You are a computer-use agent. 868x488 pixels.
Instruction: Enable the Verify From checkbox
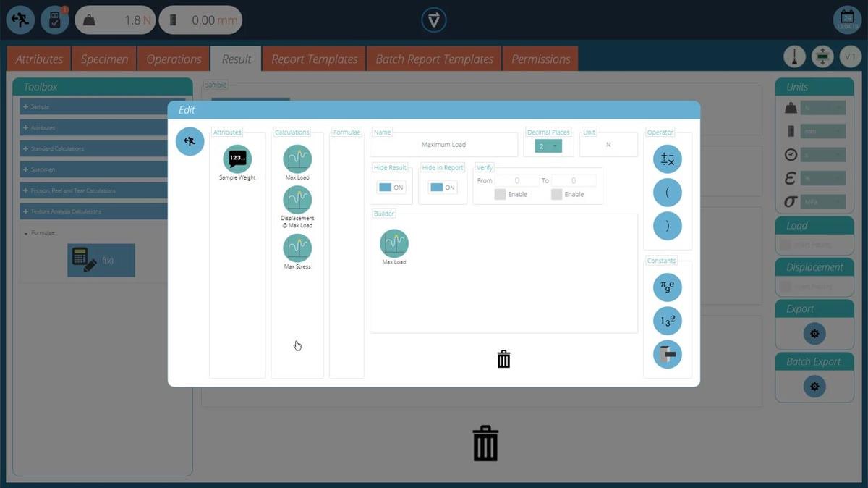click(x=500, y=194)
